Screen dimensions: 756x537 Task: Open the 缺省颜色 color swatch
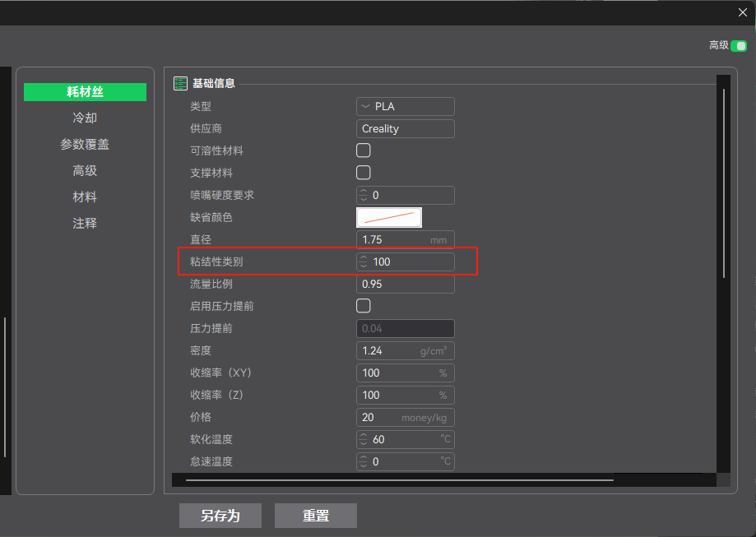coord(388,217)
